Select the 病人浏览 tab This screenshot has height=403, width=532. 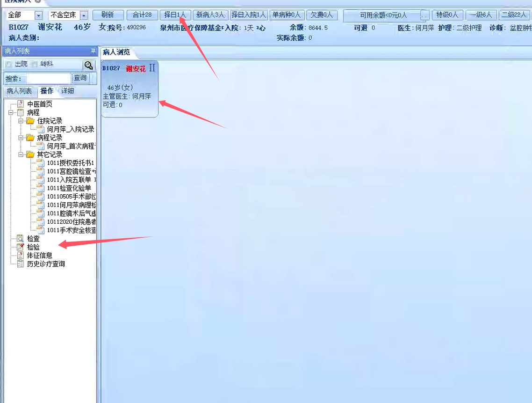(116, 52)
